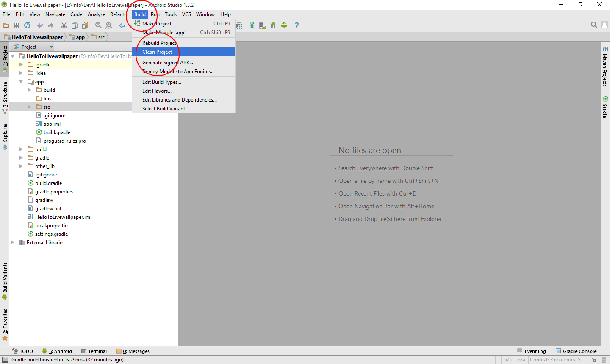Click the tool windows toggle icon in status bar
The height and width of the screenshot is (364, 610).
[x=5, y=360]
